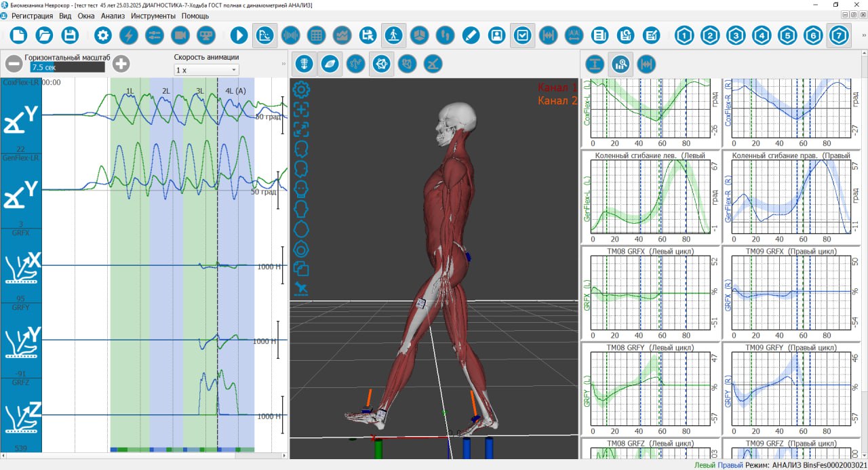This screenshot has height=470, width=868.
Task: Click the fit-to-screen expand arrows icon
Action: [x=301, y=129]
